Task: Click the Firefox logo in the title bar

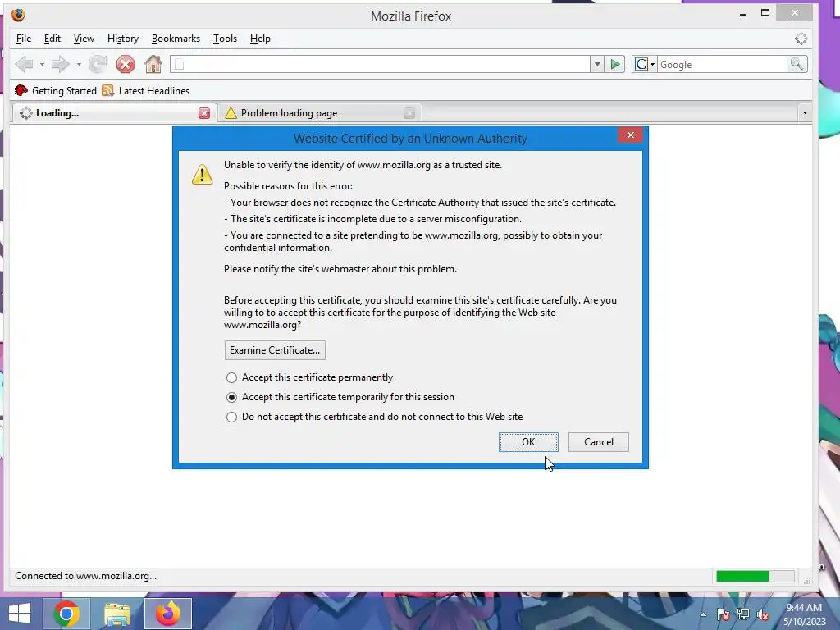Action: [x=18, y=15]
